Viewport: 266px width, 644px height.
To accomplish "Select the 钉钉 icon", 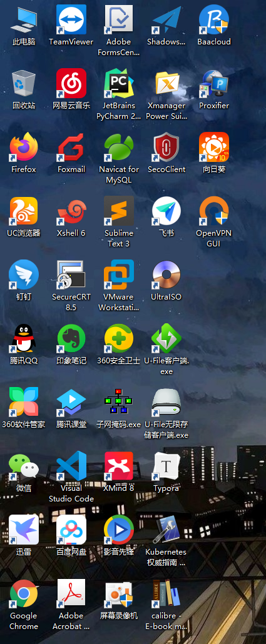I will 24,274.
